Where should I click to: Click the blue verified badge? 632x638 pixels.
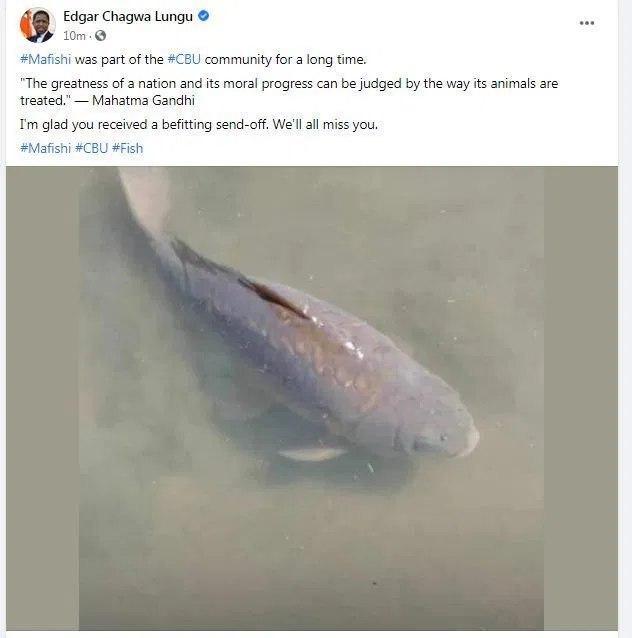coord(203,16)
